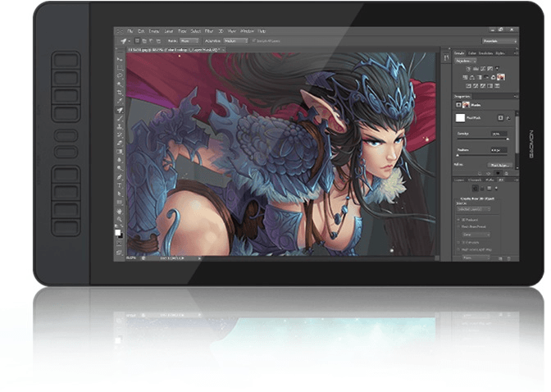
Task: Add a Curves adjustment layer
Action: click(x=483, y=69)
